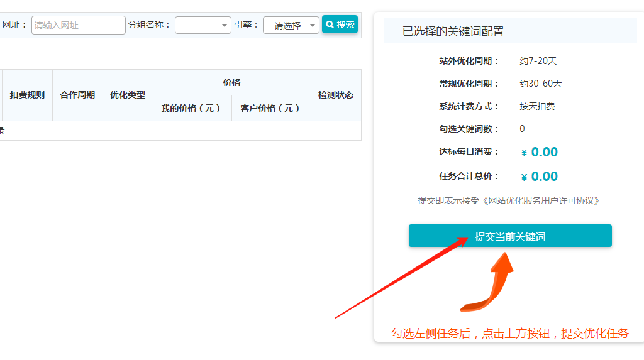
Task: Click the 任务合计总价 amount ¥0.00
Action: (x=539, y=177)
